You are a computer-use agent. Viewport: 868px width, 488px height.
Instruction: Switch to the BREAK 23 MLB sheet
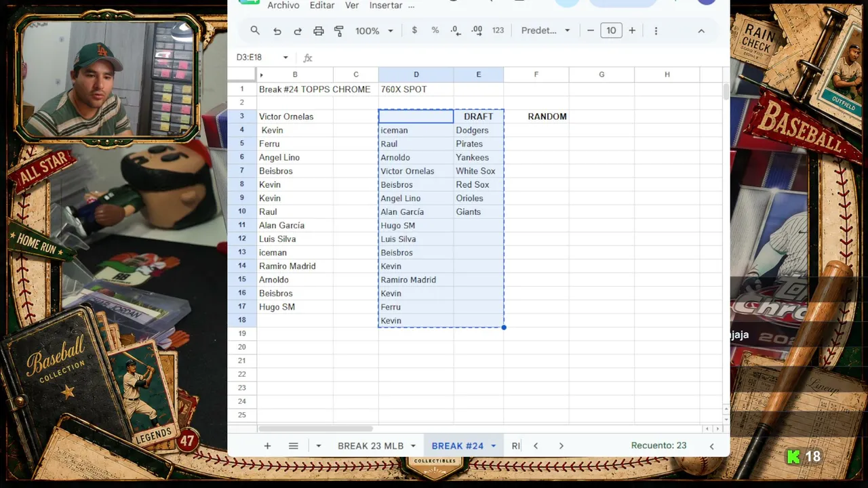[x=370, y=446]
